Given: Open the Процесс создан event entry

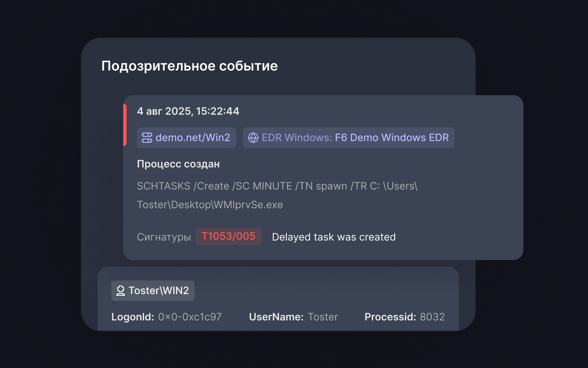Looking at the screenshot, I should tap(178, 164).
